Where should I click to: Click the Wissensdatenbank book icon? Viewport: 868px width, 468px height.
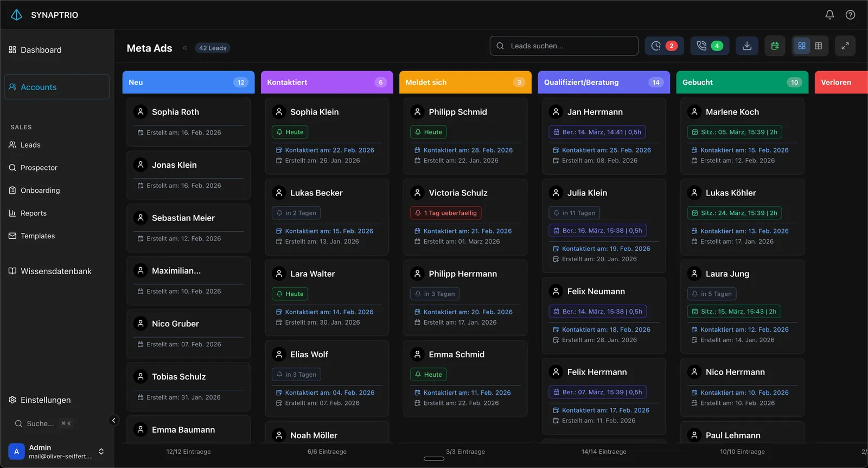12,271
